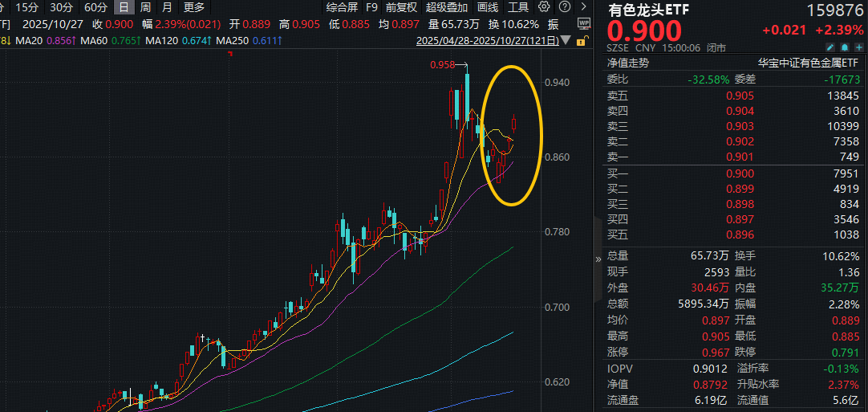The width and height of the screenshot is (868, 412).
Task: Click 委差 value -17673
Action: 841,80
